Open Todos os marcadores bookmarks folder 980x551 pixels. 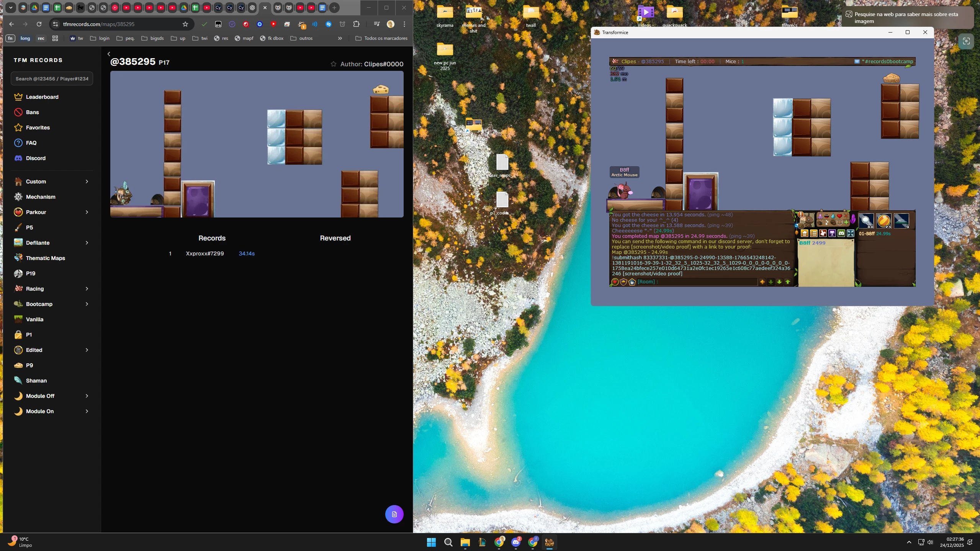(381, 38)
